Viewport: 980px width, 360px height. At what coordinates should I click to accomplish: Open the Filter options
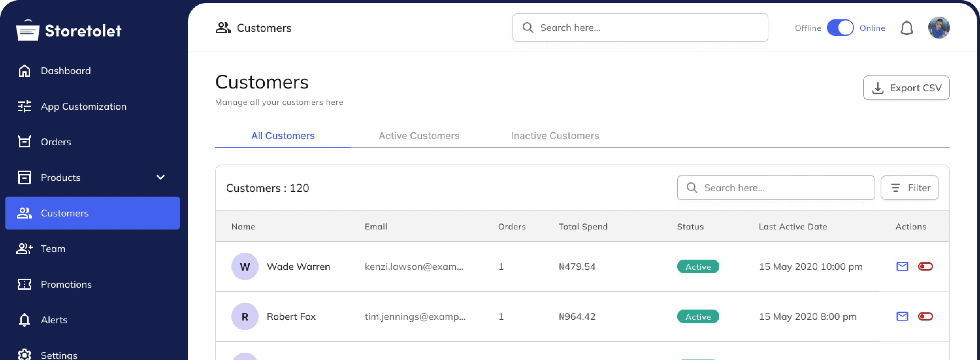(x=910, y=188)
